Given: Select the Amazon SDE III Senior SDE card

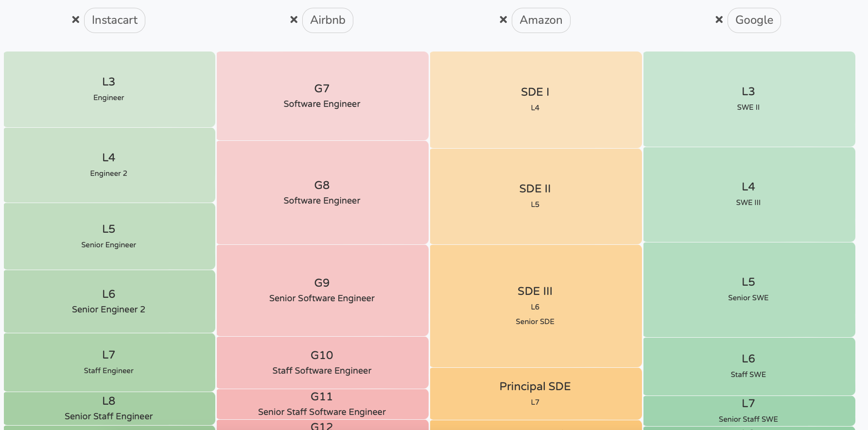Looking at the screenshot, I should click(x=535, y=305).
